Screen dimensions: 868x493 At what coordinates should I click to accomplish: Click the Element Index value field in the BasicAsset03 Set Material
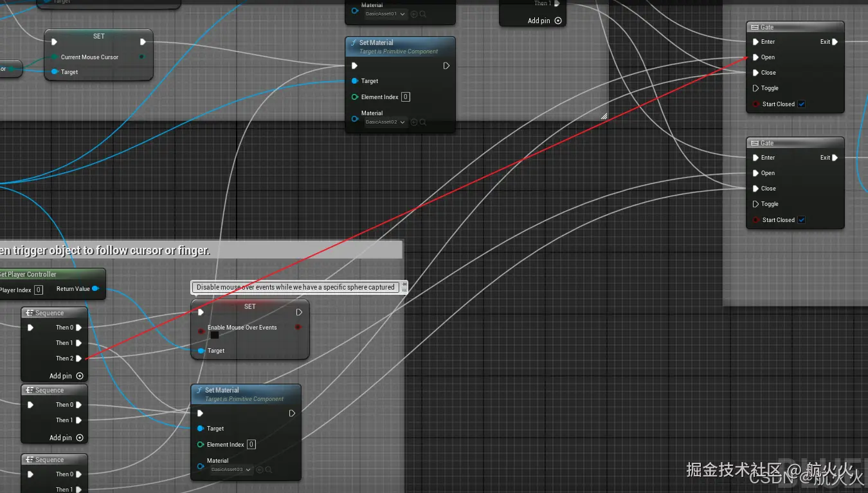[251, 445]
